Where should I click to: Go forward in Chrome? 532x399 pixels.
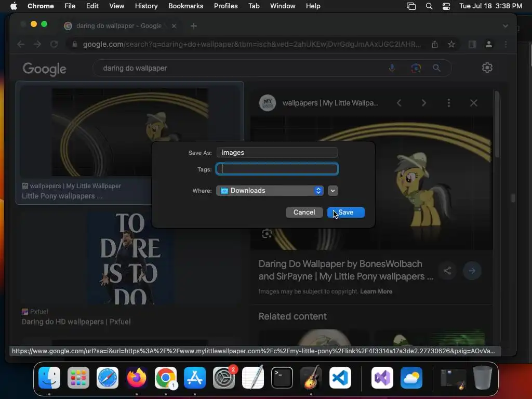(37, 44)
